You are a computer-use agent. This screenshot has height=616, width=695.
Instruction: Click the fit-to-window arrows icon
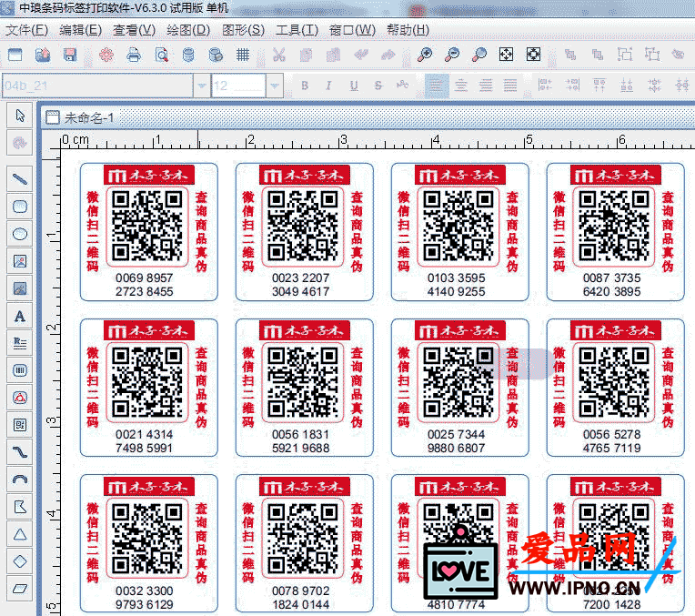pyautogui.click(x=506, y=55)
